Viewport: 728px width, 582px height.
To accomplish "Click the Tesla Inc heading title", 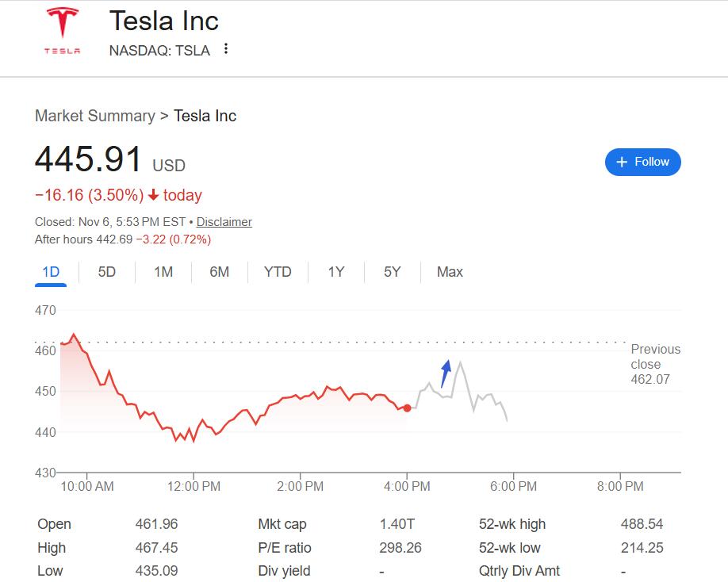I will [x=163, y=21].
